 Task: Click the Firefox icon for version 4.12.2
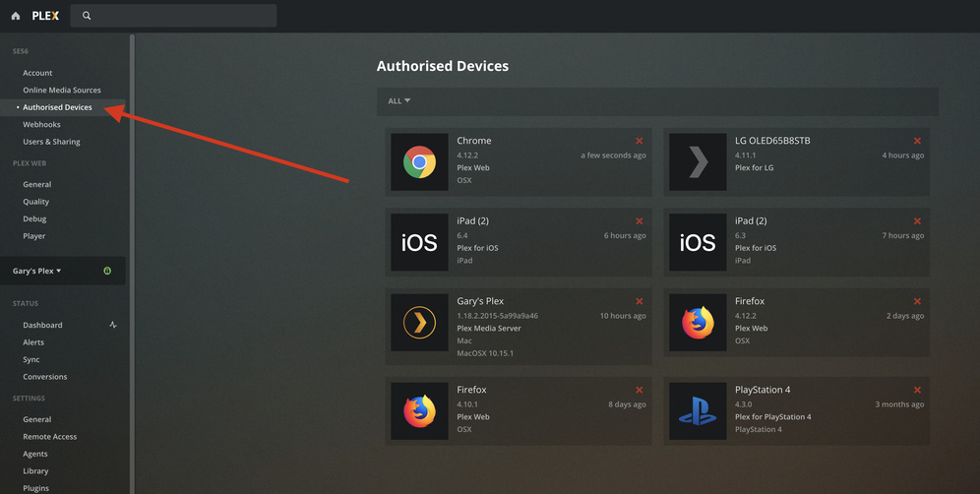pos(698,322)
